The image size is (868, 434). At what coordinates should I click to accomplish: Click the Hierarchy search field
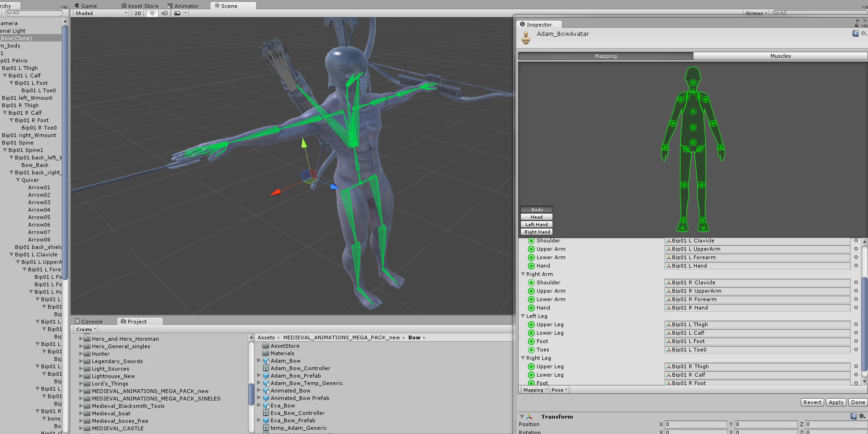(x=33, y=13)
